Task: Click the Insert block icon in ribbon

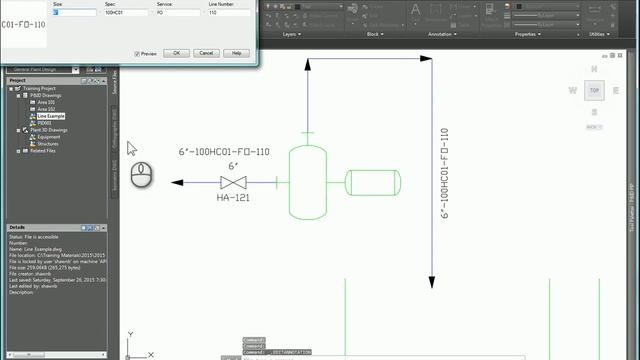Action: tap(353, 9)
